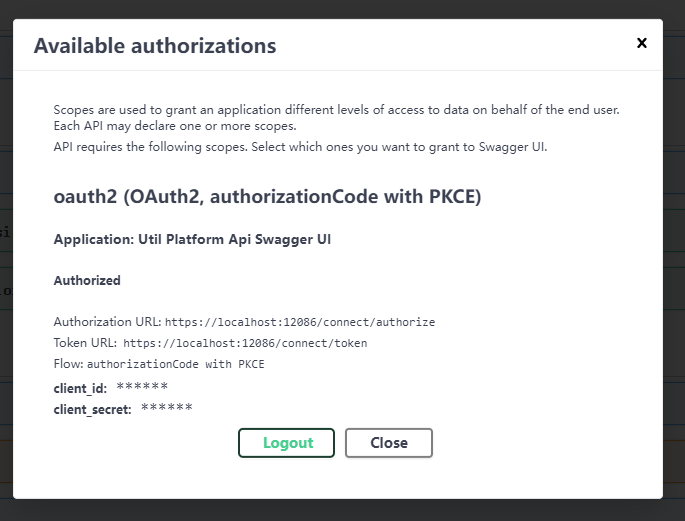Click the scopes description first paragraph
This screenshot has width=685, height=521.
pyautogui.click(x=336, y=117)
